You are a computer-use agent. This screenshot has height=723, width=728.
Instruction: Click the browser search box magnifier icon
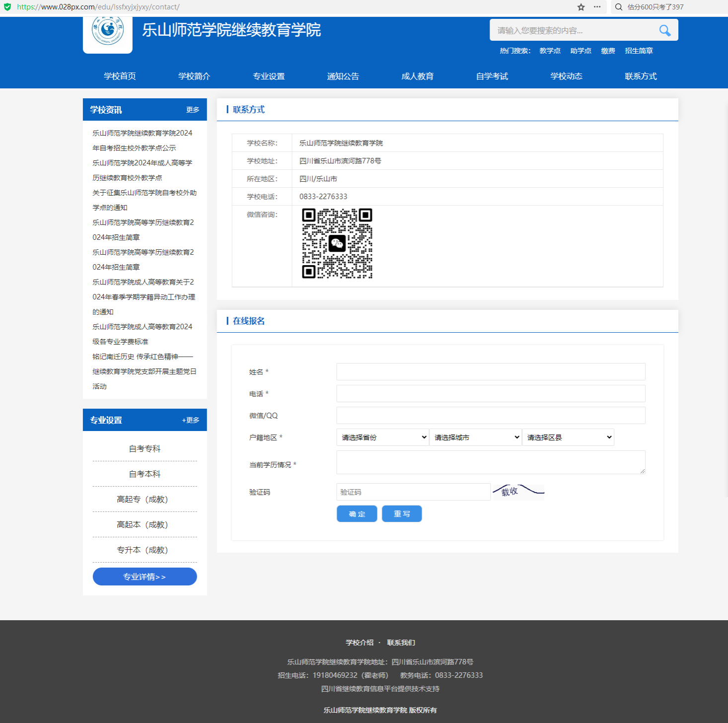coord(619,7)
